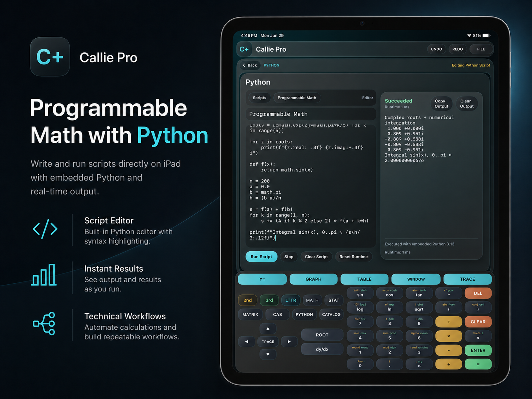Viewport: 532px width, 399px height.
Task: Open the CAS menu key
Action: (277, 314)
